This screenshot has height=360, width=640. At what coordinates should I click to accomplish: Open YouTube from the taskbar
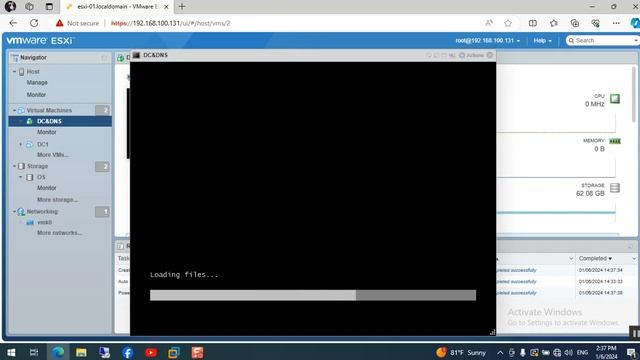[x=151, y=352]
